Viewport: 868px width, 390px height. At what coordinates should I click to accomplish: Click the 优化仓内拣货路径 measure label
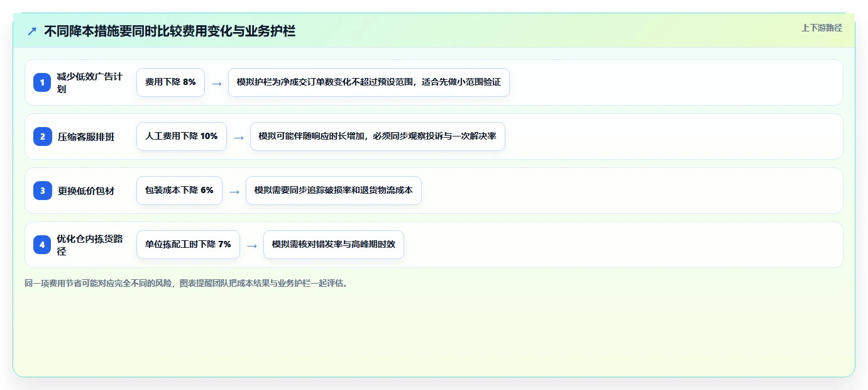tap(90, 245)
